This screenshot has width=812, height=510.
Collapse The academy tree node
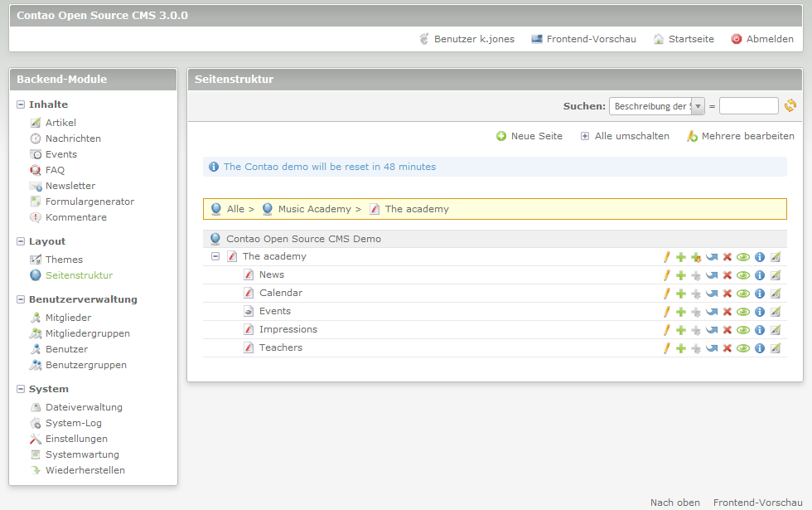215,256
